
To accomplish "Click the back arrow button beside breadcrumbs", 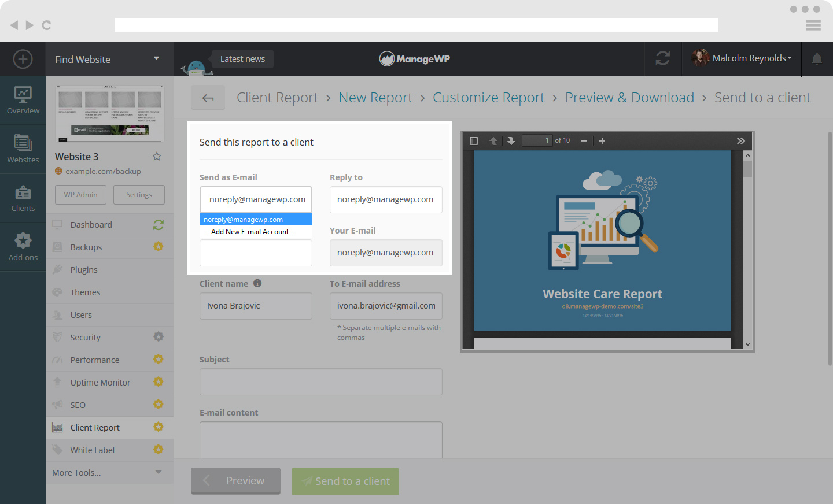I will pyautogui.click(x=208, y=98).
